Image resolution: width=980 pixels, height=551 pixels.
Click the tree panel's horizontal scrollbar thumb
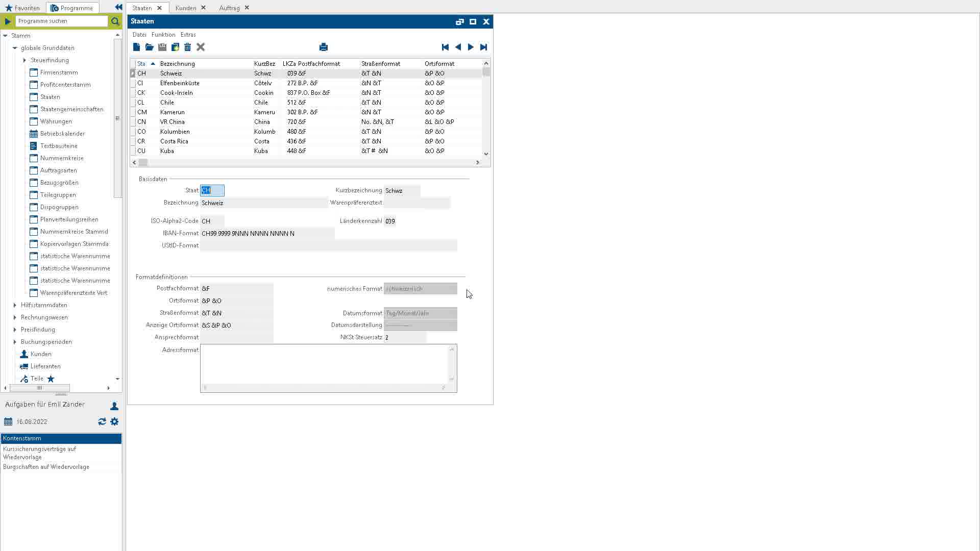coord(40,388)
